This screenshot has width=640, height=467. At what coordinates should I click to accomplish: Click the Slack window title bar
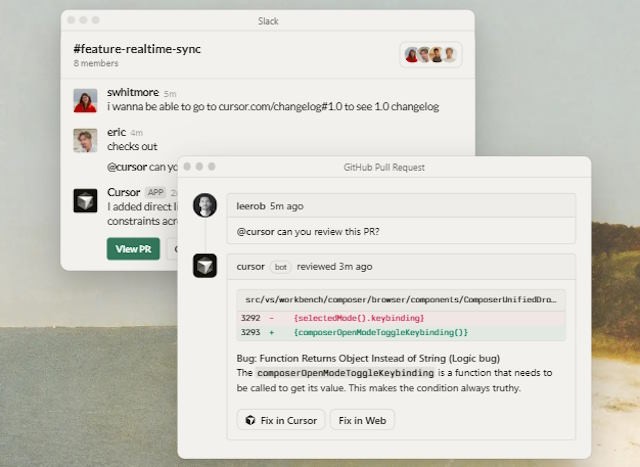pos(268,21)
